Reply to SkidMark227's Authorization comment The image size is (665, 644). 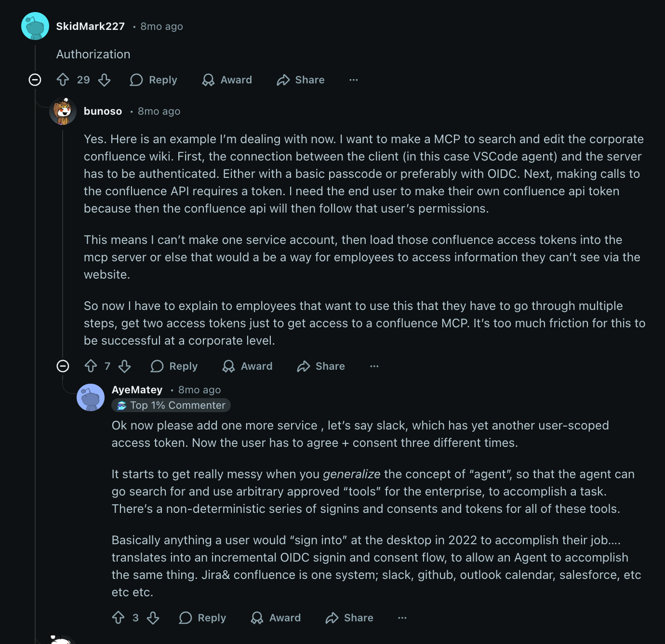(x=153, y=80)
